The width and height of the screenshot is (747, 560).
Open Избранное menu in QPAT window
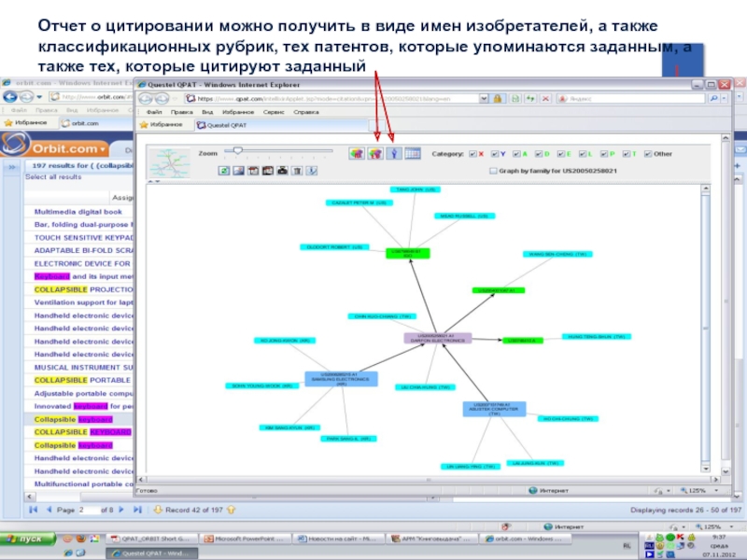[238, 112]
